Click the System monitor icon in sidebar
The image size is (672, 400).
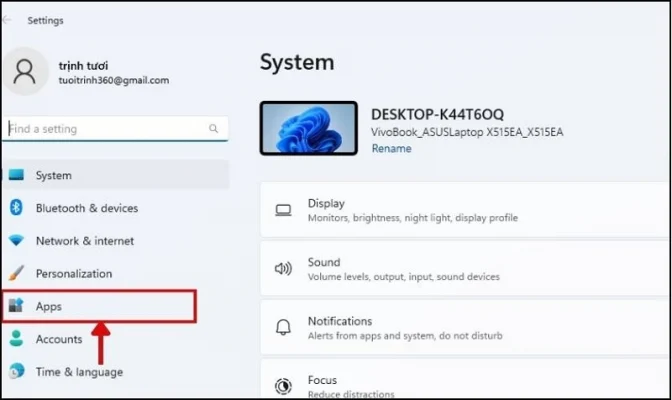click(16, 175)
